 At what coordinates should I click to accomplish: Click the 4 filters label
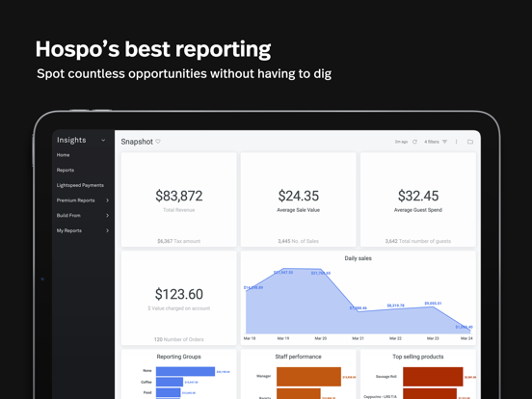pos(432,142)
